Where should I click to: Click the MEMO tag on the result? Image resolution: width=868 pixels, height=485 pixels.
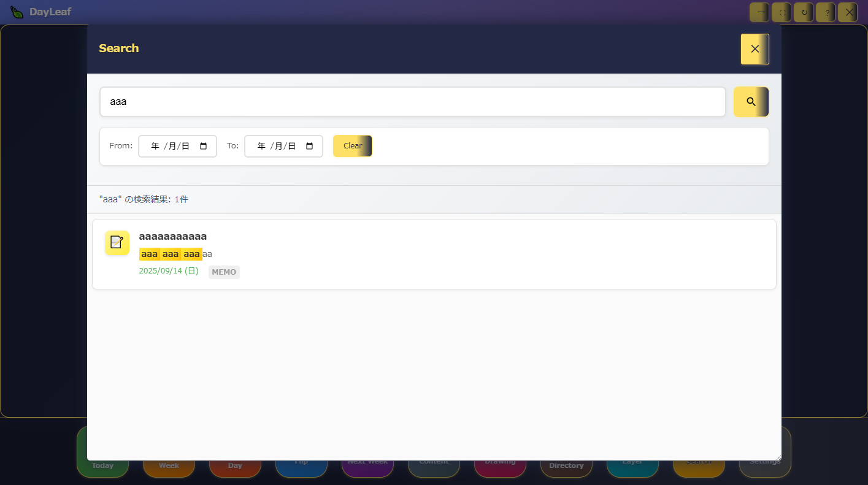tap(224, 272)
